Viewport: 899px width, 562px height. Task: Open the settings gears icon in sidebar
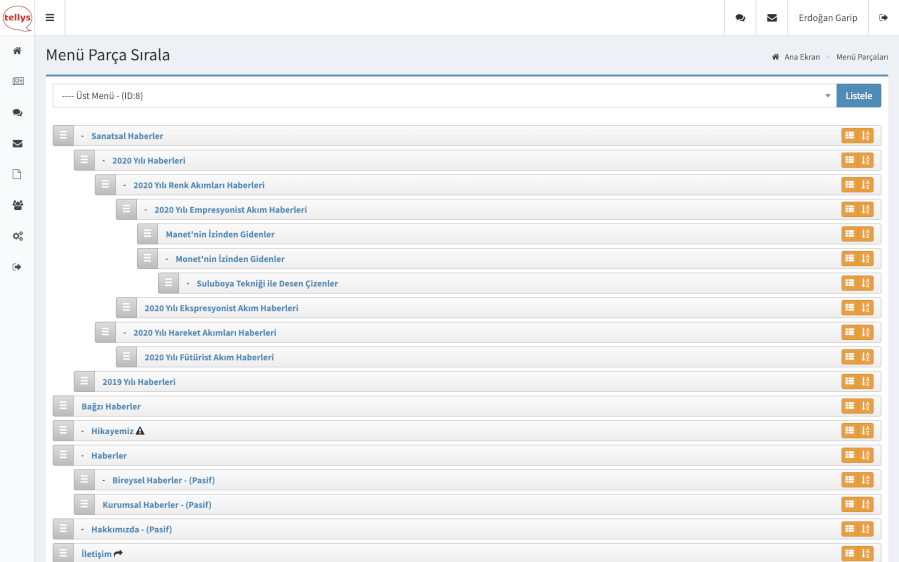click(x=17, y=236)
